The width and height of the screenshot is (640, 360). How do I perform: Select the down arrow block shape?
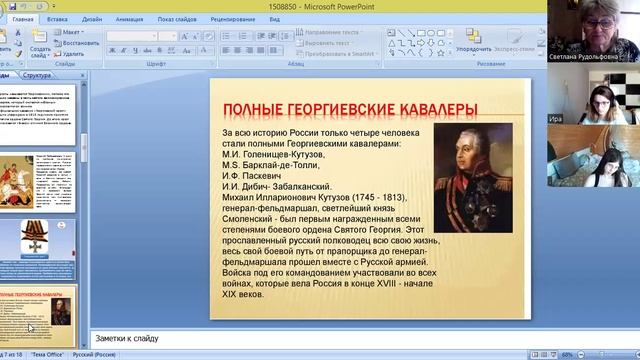point(431,43)
